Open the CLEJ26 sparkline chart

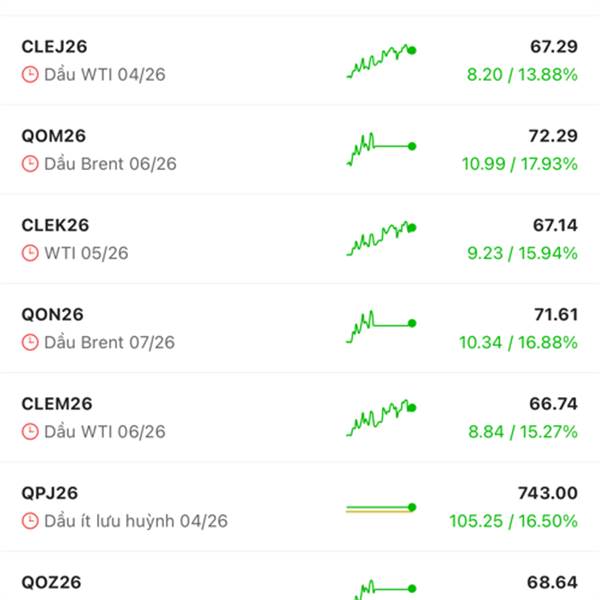click(x=381, y=60)
